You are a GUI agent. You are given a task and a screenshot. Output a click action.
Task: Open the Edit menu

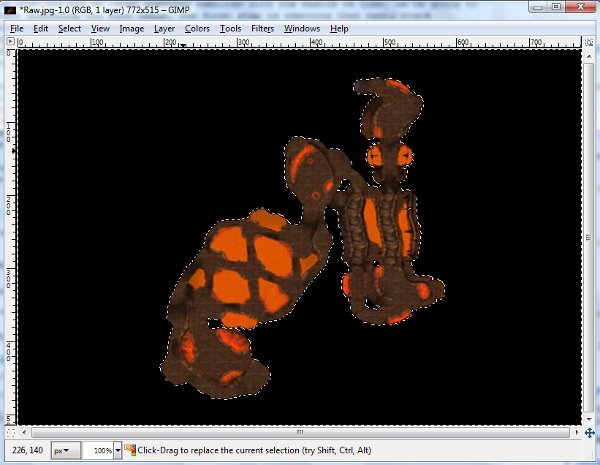coord(41,29)
